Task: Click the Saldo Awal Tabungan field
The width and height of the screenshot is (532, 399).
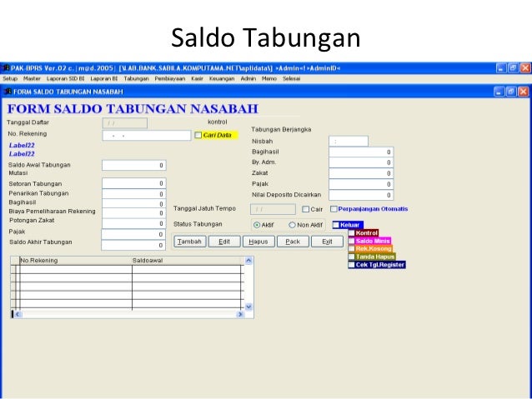Action: [134, 165]
